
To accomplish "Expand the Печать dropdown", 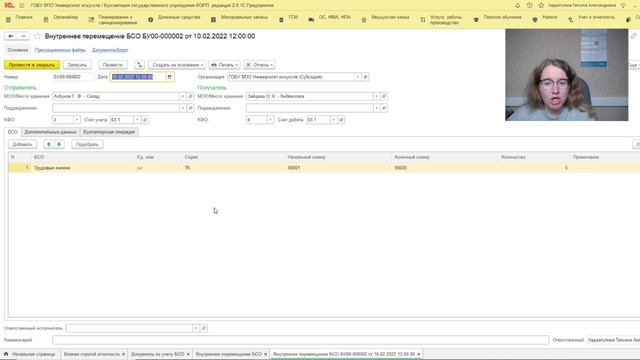I will 224,65.
